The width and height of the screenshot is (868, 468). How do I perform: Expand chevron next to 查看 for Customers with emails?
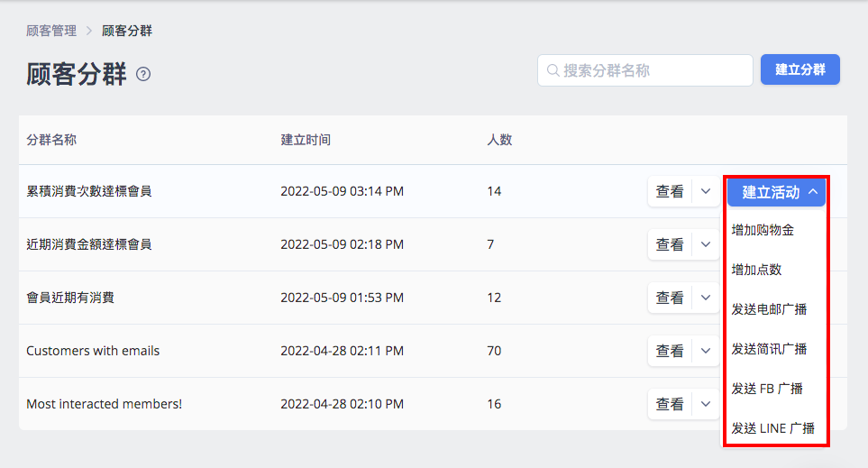point(706,351)
